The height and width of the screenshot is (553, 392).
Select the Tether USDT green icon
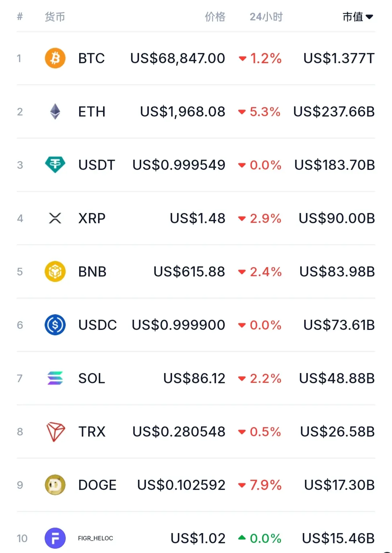tap(55, 165)
